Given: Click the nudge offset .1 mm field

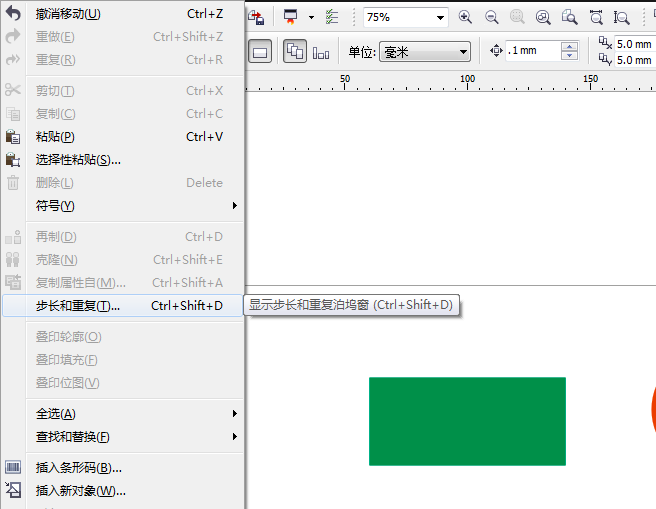Looking at the screenshot, I should [533, 51].
